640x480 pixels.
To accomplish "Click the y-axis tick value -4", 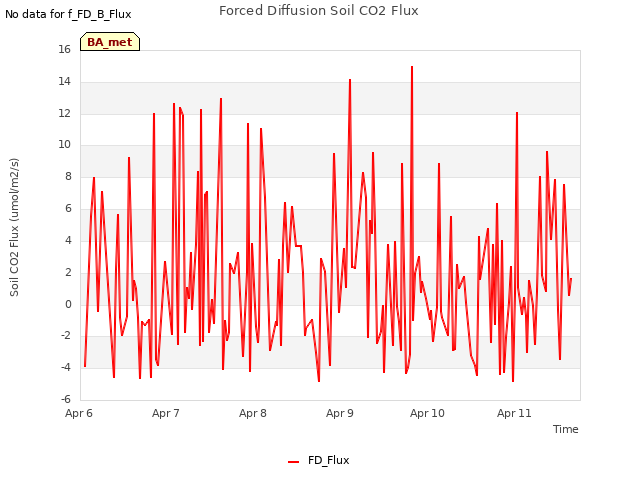I will click(x=66, y=367).
